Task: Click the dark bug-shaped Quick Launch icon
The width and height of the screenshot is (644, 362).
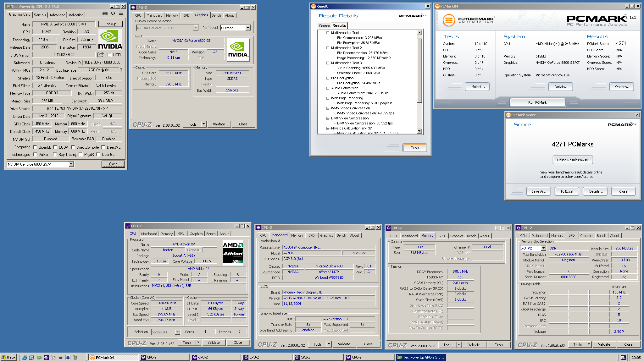Action: pos(61,357)
